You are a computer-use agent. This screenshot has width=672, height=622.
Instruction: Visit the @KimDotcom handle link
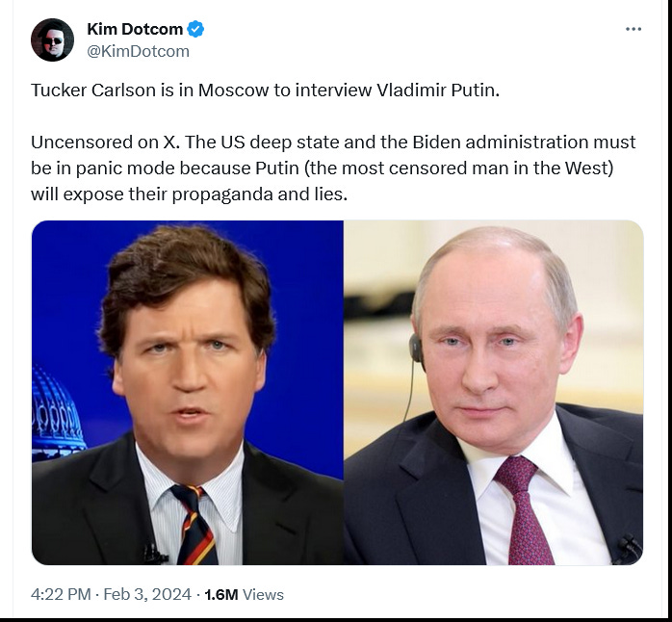(x=138, y=51)
